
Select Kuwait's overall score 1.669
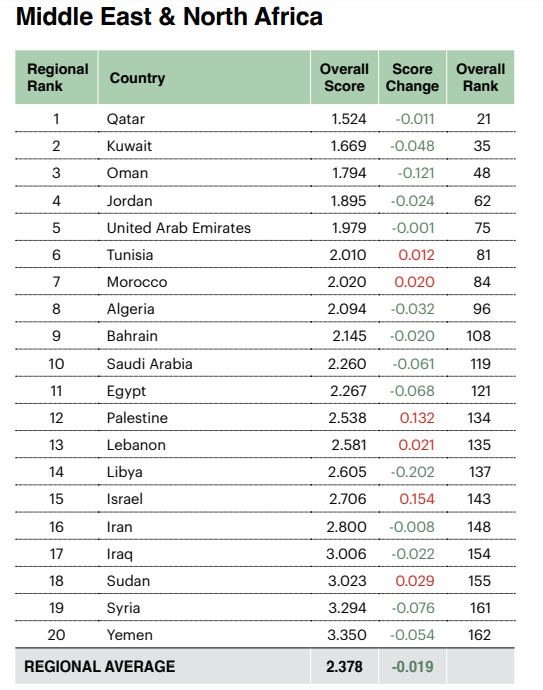click(348, 146)
